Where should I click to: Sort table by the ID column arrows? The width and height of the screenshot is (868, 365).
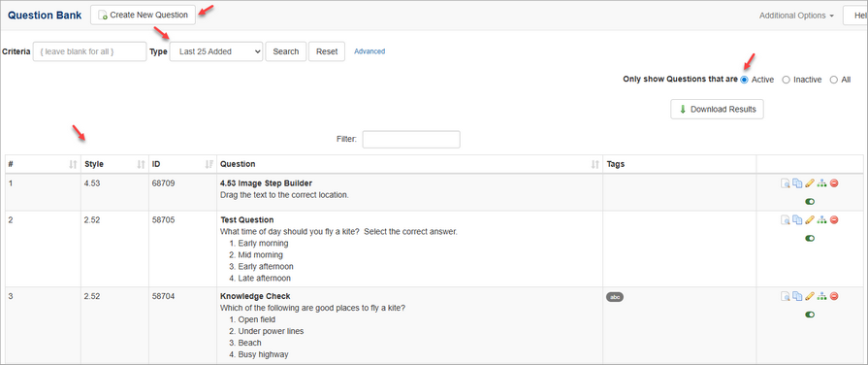click(x=209, y=164)
